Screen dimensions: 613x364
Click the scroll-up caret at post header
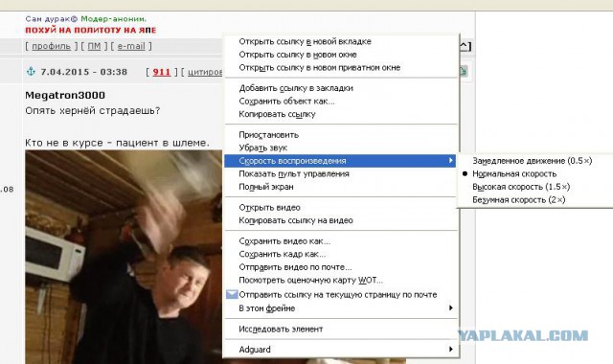[465, 46]
